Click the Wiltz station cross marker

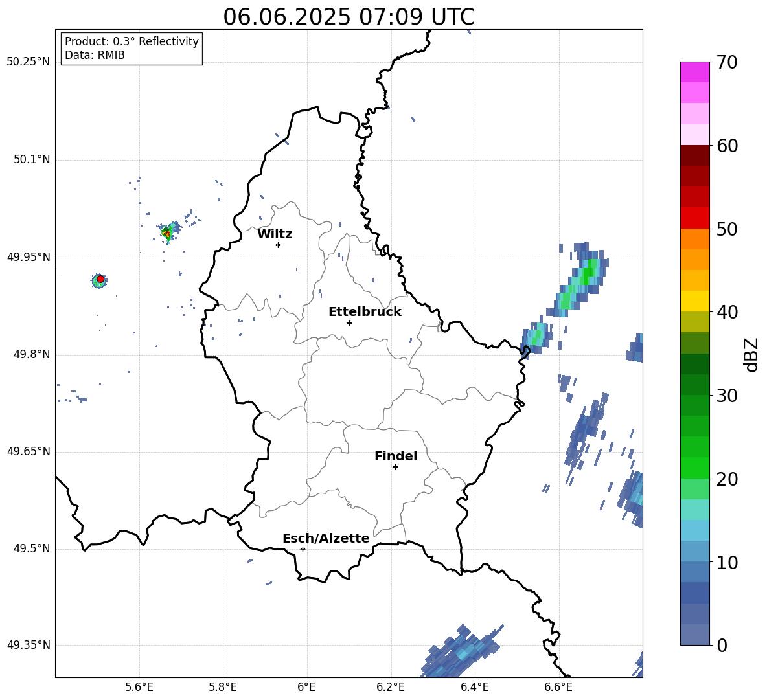tap(278, 245)
